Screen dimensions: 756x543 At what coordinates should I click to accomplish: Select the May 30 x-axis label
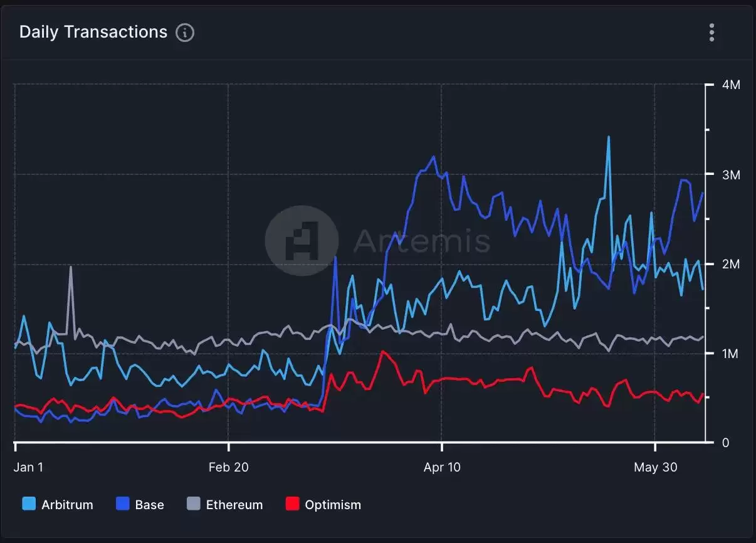(654, 467)
